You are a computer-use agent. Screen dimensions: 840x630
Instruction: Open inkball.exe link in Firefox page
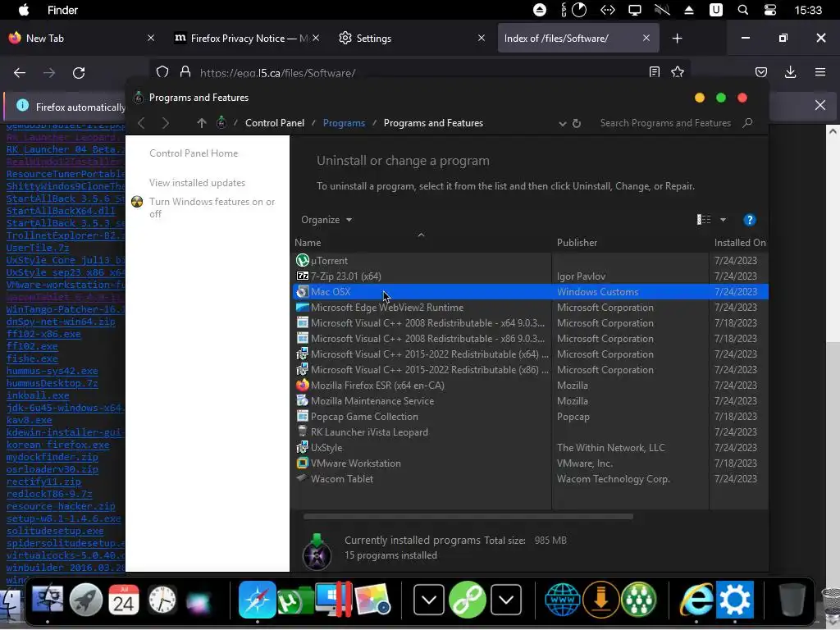38,395
